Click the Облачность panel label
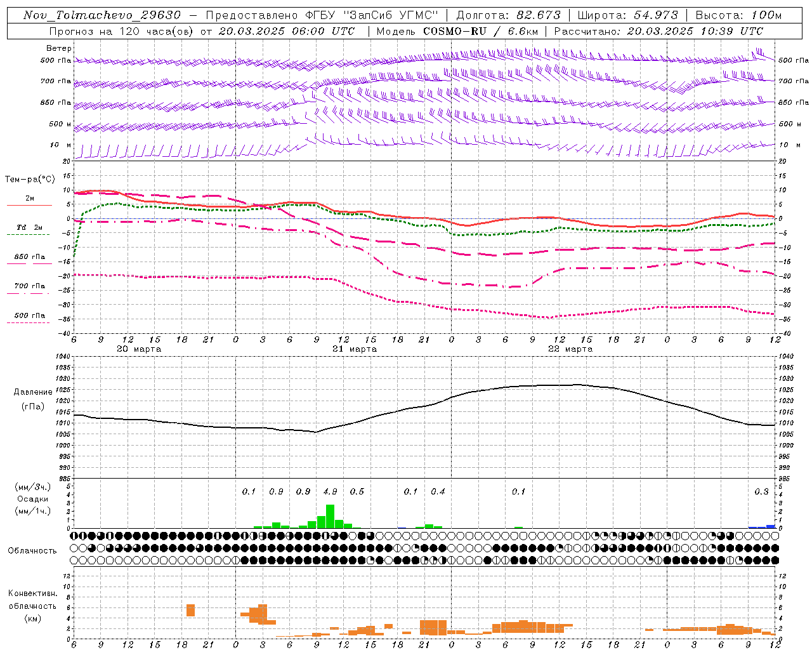 [32, 551]
